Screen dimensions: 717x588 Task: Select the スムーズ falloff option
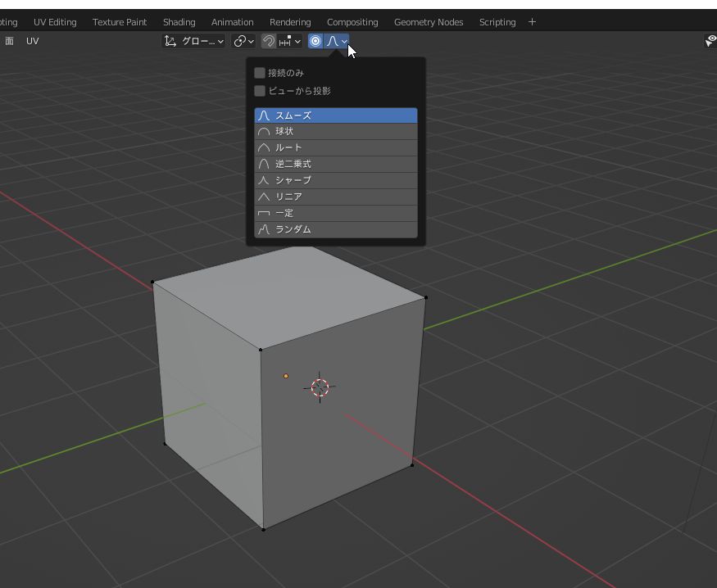pyautogui.click(x=336, y=115)
